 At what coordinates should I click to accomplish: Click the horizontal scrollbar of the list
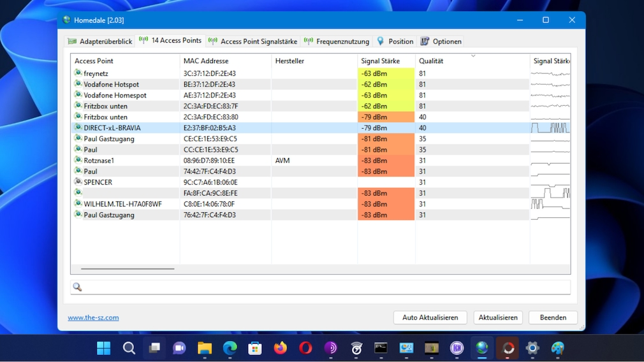pos(128,269)
